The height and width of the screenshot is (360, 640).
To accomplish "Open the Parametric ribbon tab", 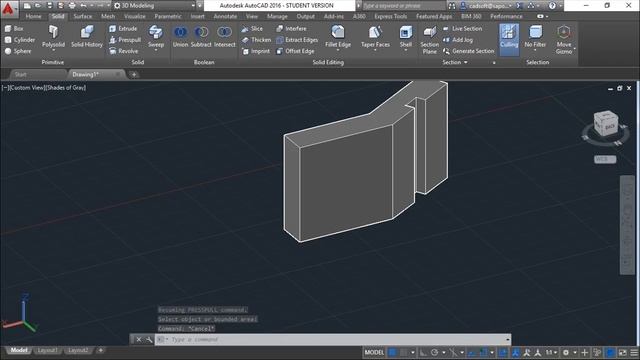I will [x=168, y=16].
